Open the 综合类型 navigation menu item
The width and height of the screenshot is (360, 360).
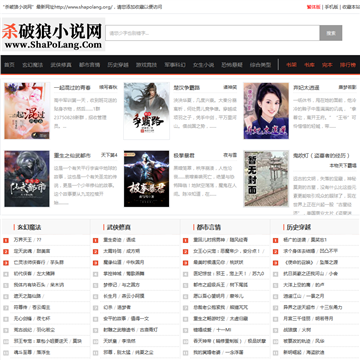[260, 65]
